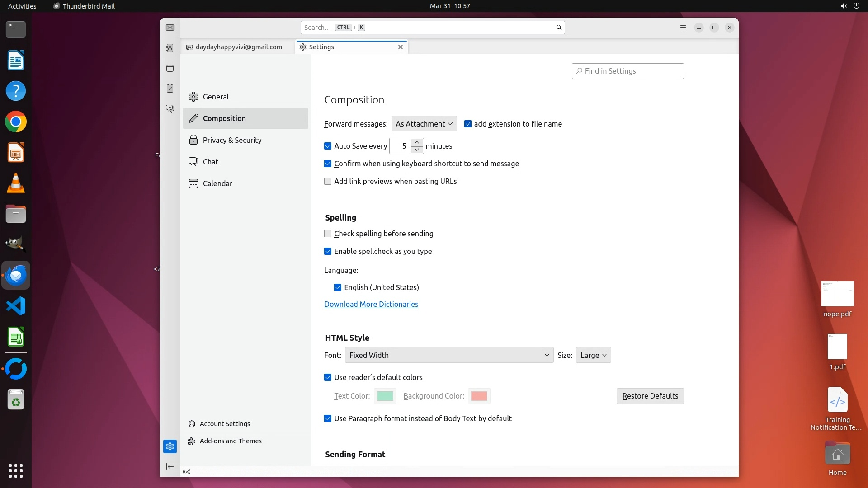Image resolution: width=868 pixels, height=488 pixels.
Task: Open the Address Book space icon
Action: (170, 48)
